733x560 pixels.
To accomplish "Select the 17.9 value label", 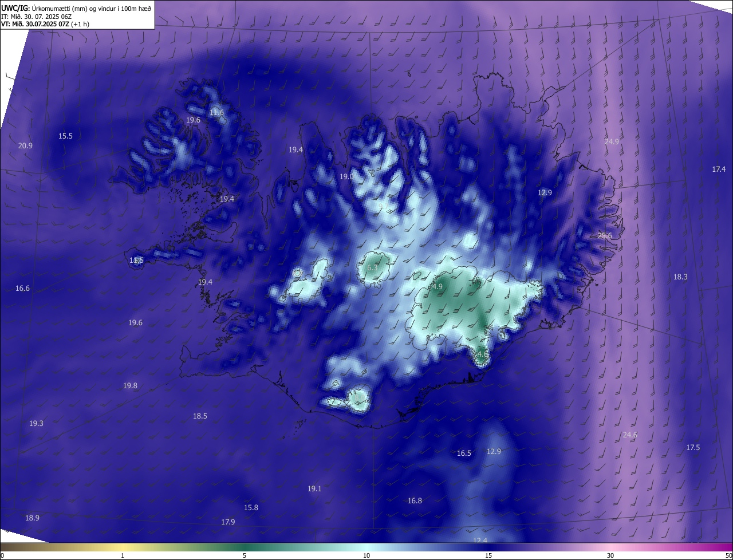I will (x=228, y=522).
